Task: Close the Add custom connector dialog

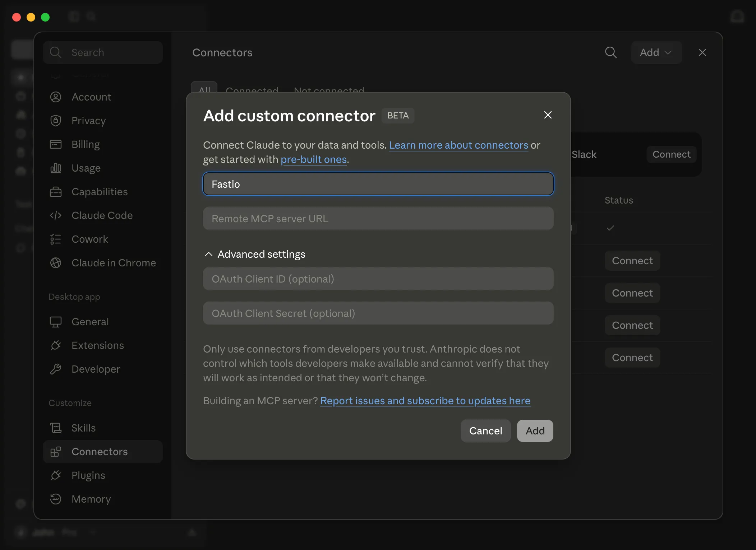Action: point(548,115)
